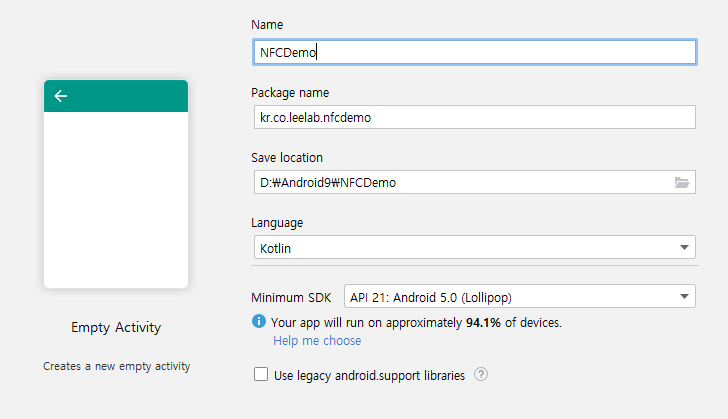Open the folder browser for Save location

pos(682,182)
